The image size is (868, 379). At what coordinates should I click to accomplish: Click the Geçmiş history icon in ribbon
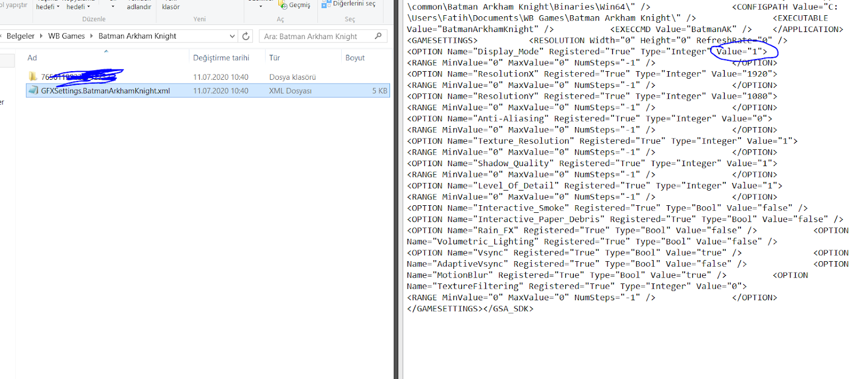pyautogui.click(x=283, y=5)
